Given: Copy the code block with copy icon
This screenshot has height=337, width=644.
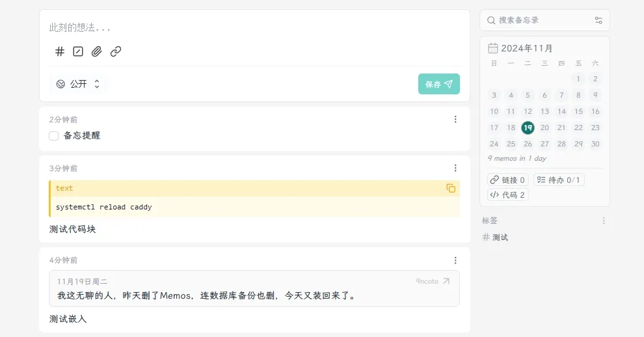Looking at the screenshot, I should click(x=451, y=188).
